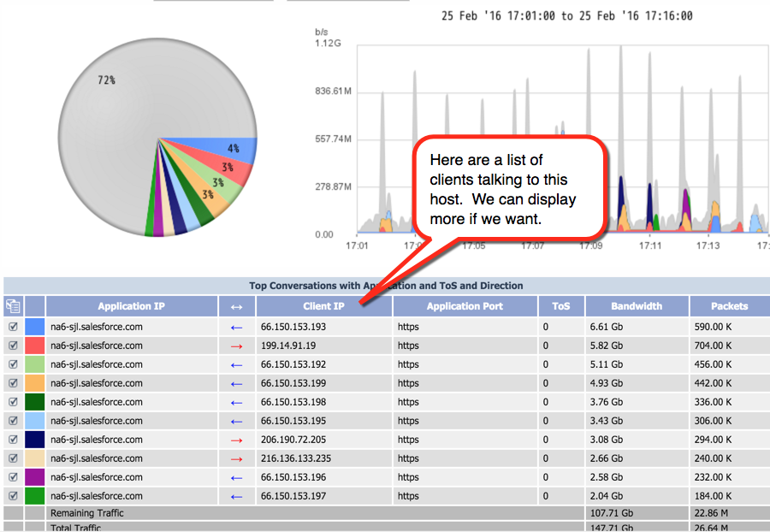This screenshot has height=532, width=770.
Task: Sort by ToS column header
Action: [x=560, y=306]
